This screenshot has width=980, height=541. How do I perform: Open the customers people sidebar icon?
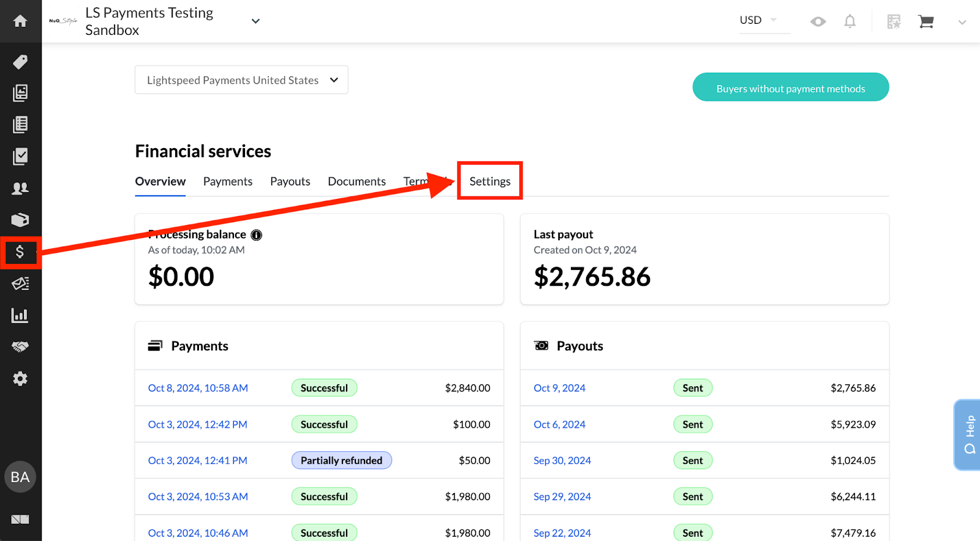pyautogui.click(x=20, y=188)
